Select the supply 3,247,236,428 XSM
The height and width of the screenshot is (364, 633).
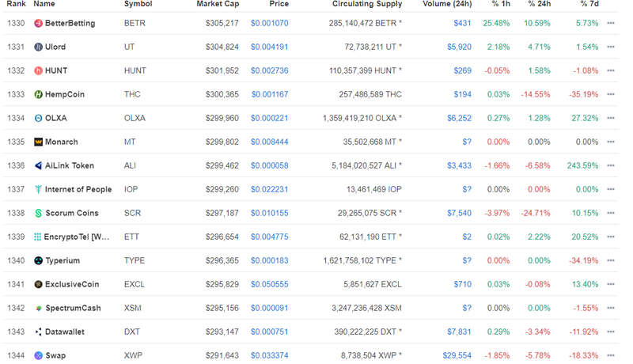click(366, 309)
